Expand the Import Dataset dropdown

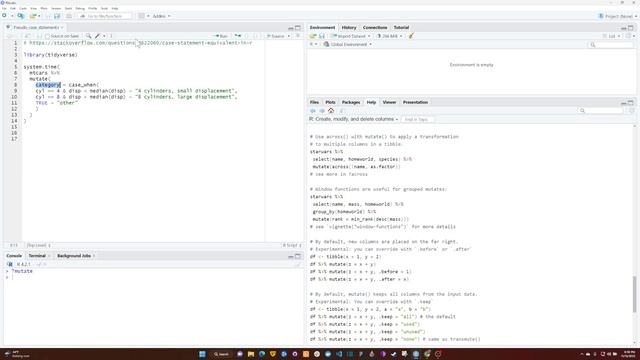(x=351, y=36)
